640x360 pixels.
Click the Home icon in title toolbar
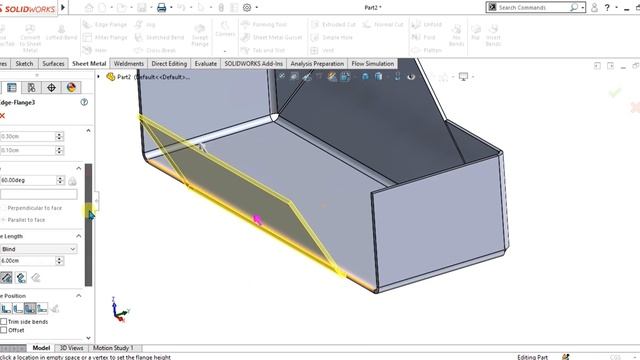89,7
